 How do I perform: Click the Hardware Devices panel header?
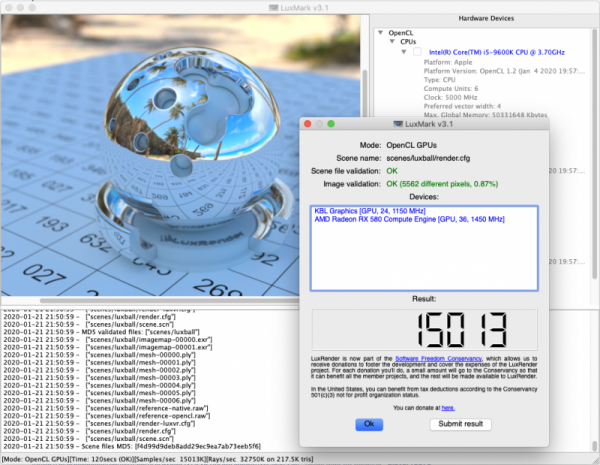(486, 18)
